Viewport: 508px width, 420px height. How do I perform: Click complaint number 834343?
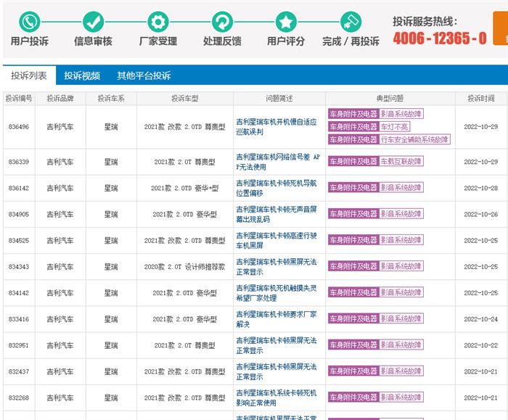click(19, 267)
